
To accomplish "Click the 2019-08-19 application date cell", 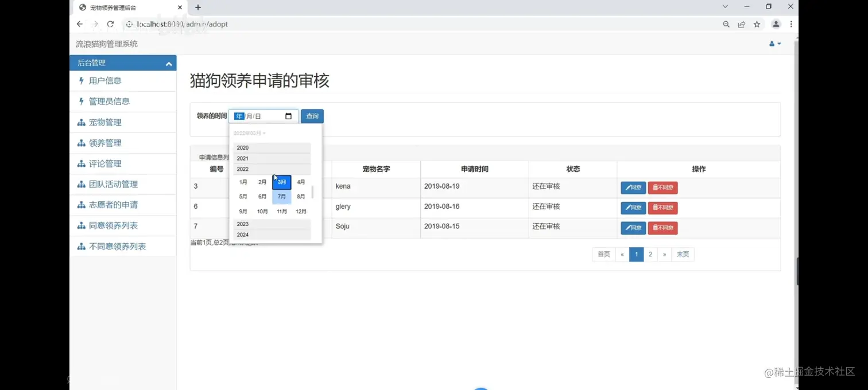I will (x=474, y=187).
